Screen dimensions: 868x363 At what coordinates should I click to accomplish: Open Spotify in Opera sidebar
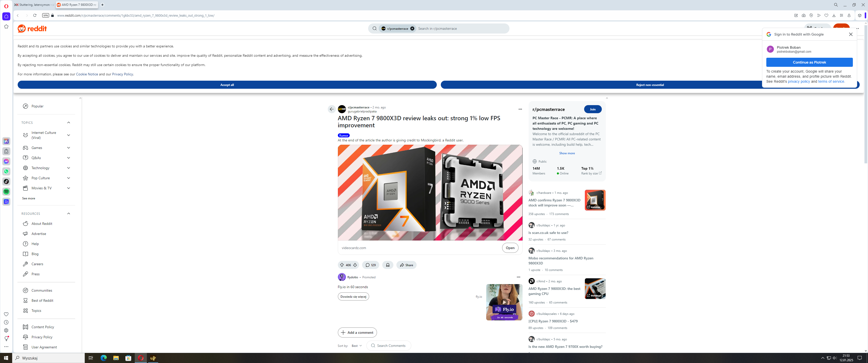(6, 192)
